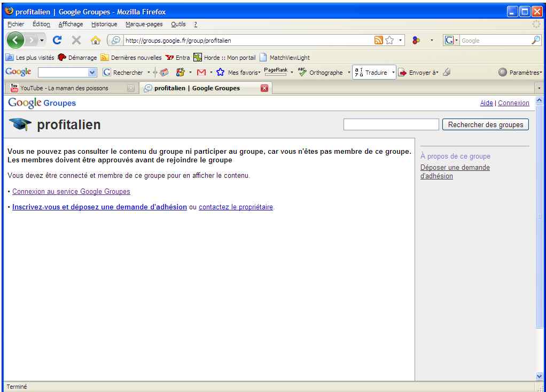Open the Fichier menu
The width and height of the screenshot is (546, 392).
[x=15, y=24]
